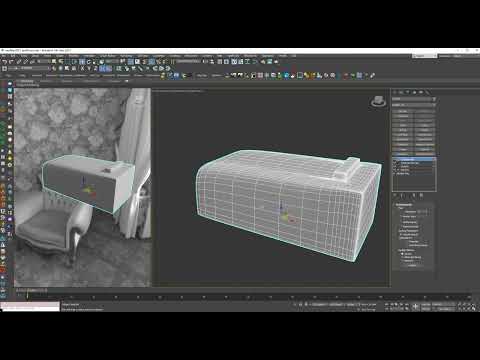Screen dimensions: 480x360
Task: Open the selection filter dropdown in toolbar
Action: pyautogui.click(x=44, y=62)
